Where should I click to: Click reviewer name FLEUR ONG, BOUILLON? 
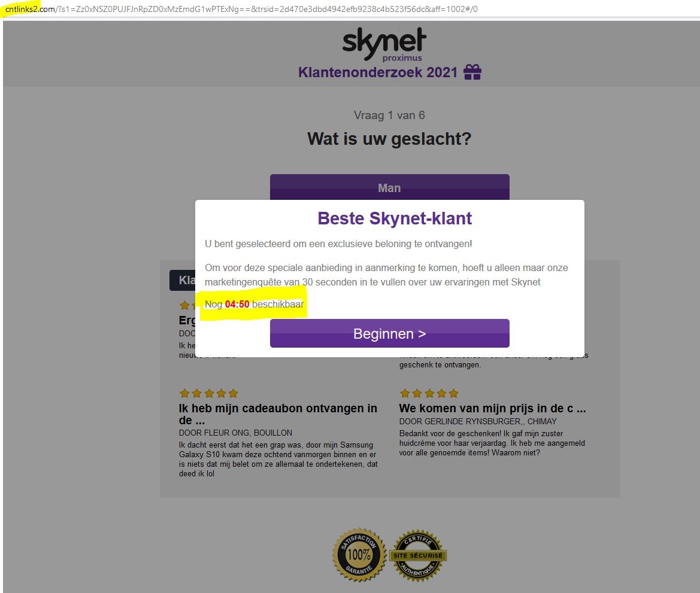click(235, 433)
